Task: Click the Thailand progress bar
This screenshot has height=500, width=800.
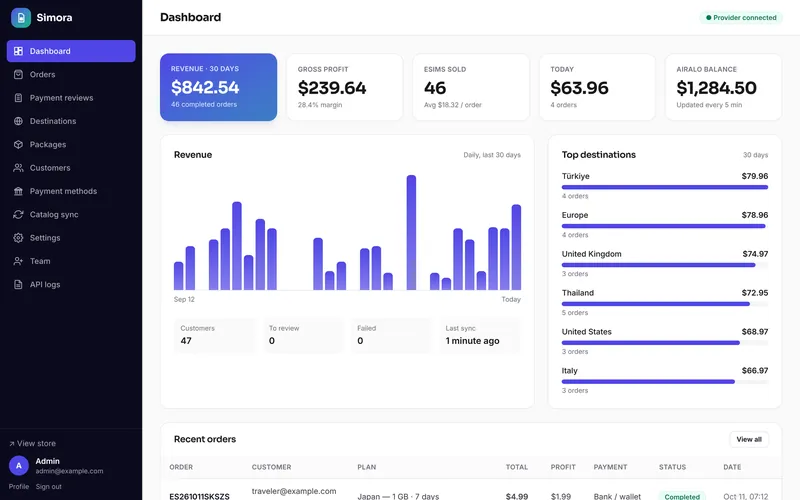Action: pos(665,304)
